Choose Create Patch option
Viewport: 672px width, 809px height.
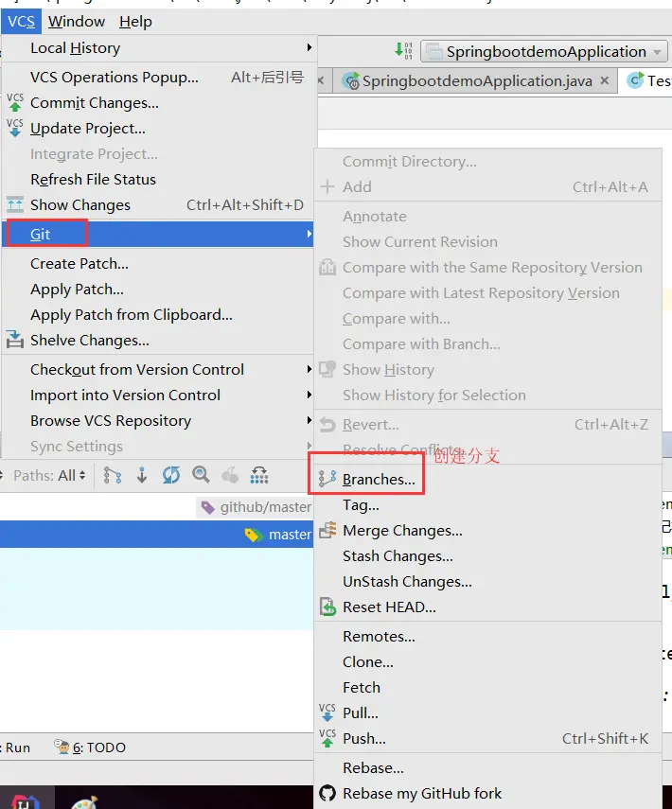tap(158, 264)
